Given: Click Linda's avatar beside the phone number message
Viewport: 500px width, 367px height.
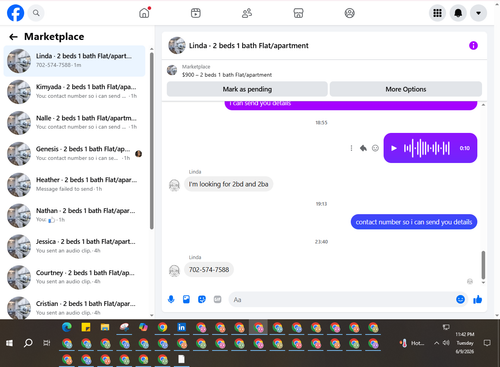Looking at the screenshot, I should 174,270.
